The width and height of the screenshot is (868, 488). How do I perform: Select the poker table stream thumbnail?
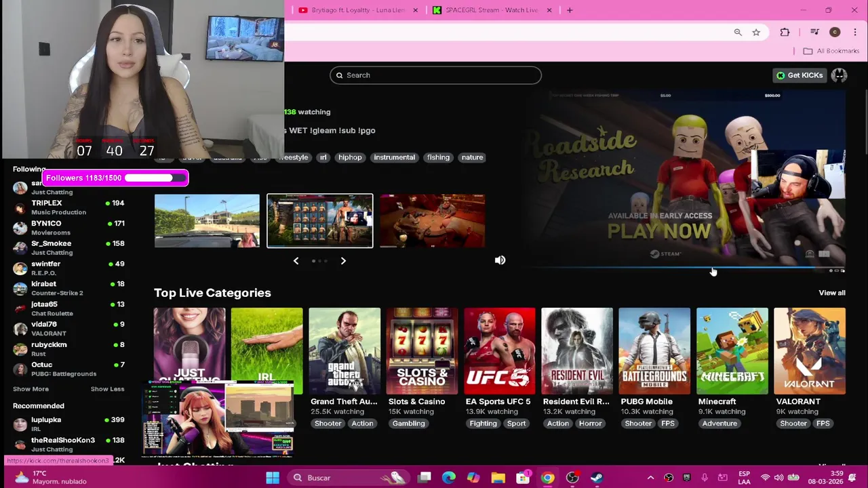click(x=432, y=221)
